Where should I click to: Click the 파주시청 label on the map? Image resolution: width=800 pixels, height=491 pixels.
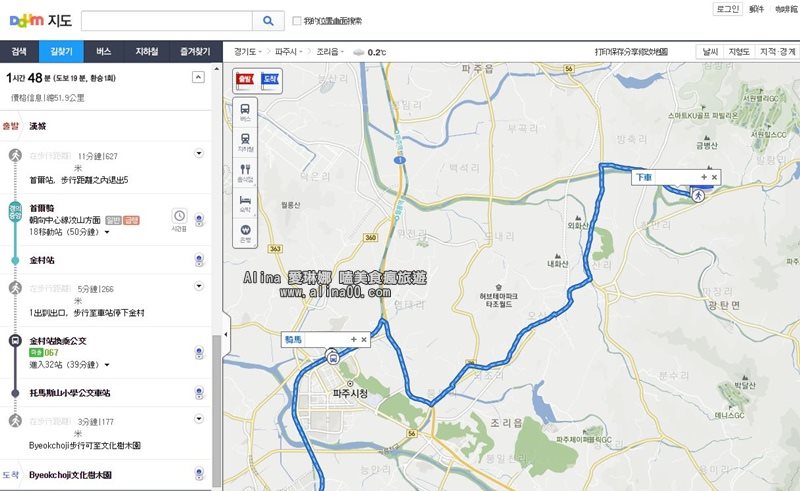pos(350,394)
